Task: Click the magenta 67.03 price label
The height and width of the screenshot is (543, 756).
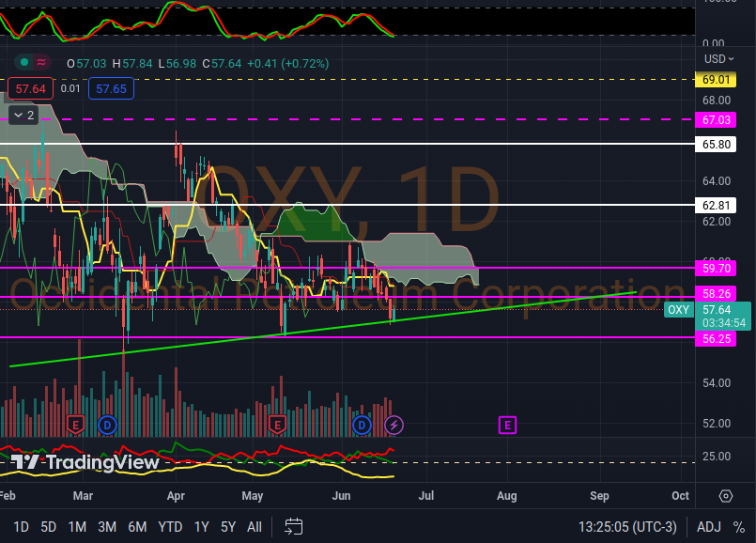Action: (x=716, y=119)
